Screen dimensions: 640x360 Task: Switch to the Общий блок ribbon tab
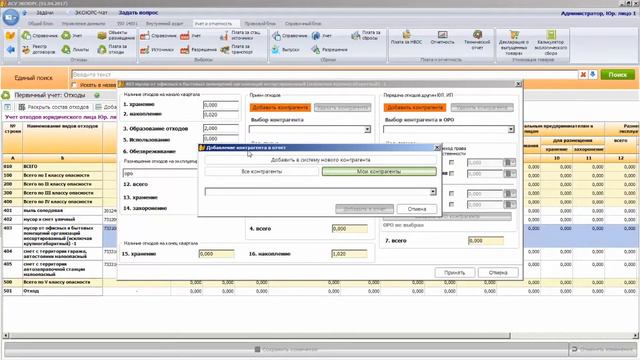40,24
